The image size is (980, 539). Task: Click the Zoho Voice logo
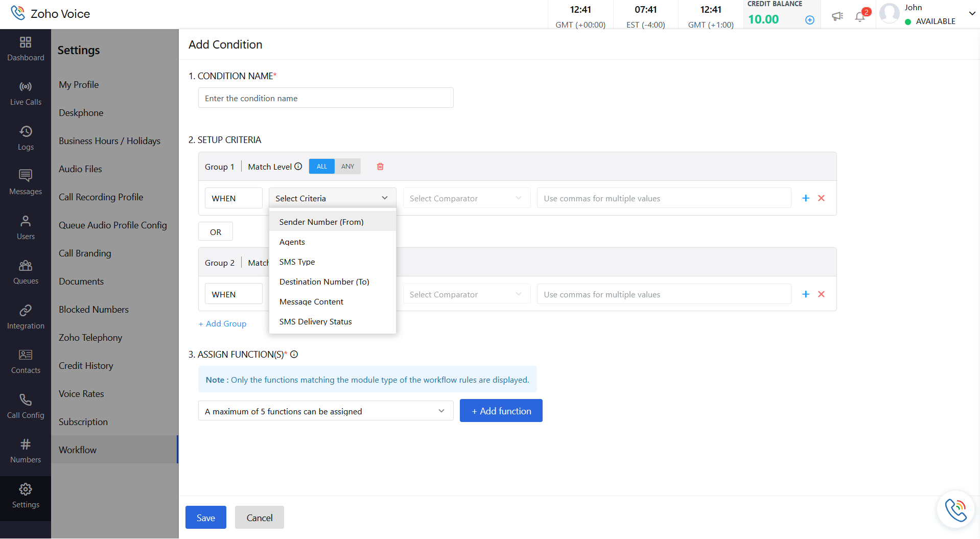click(x=51, y=14)
